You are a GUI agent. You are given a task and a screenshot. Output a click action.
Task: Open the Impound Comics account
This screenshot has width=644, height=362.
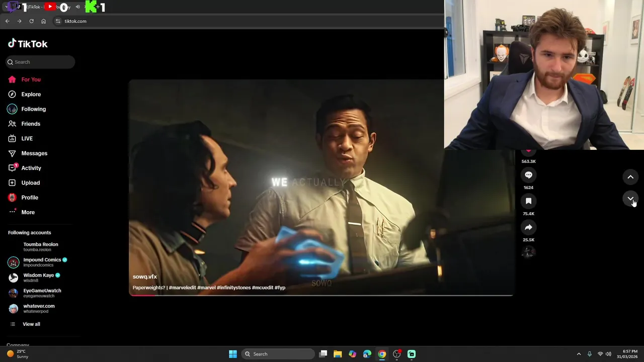[37, 262]
